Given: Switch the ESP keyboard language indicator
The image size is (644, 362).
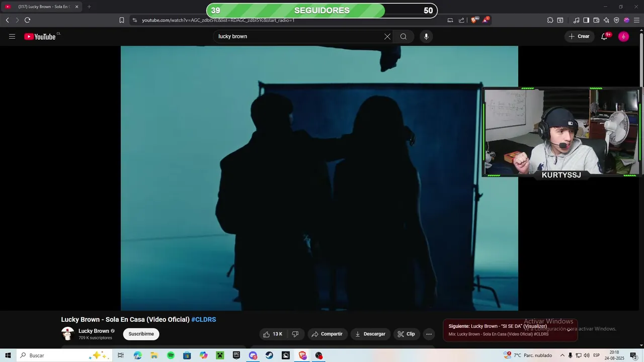Looking at the screenshot, I should click(x=596, y=355).
